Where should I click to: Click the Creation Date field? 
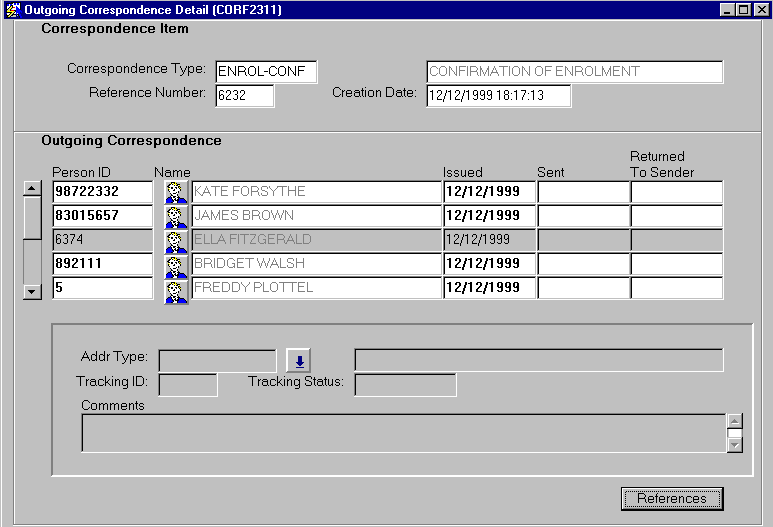(497, 96)
